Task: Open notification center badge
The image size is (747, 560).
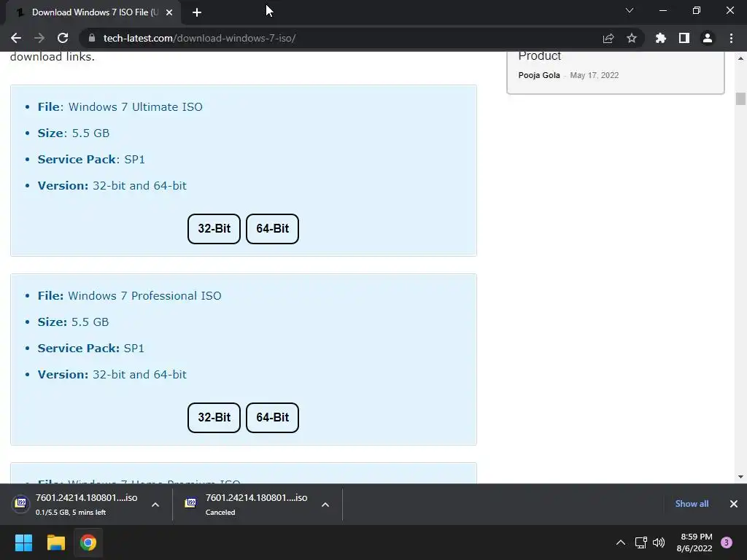Action: point(727,542)
